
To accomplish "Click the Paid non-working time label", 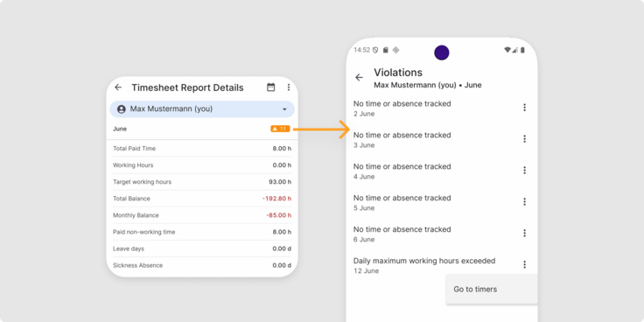I will [144, 232].
